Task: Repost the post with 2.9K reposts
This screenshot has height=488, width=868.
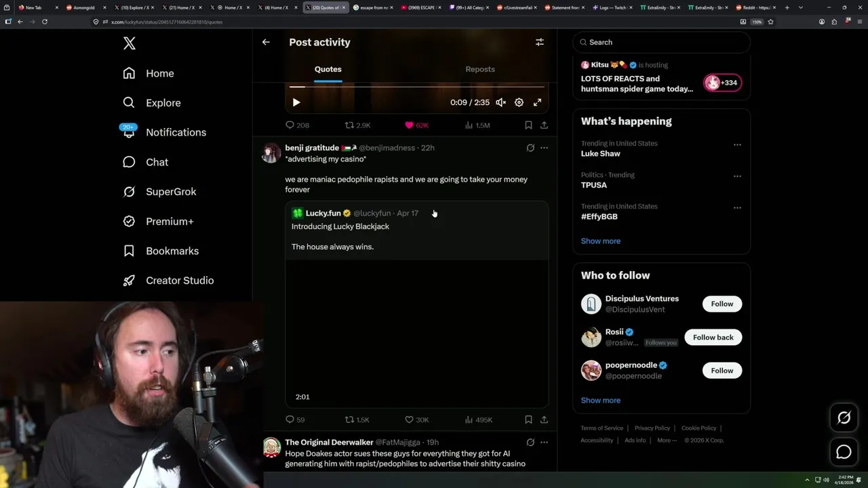Action: [x=358, y=125]
